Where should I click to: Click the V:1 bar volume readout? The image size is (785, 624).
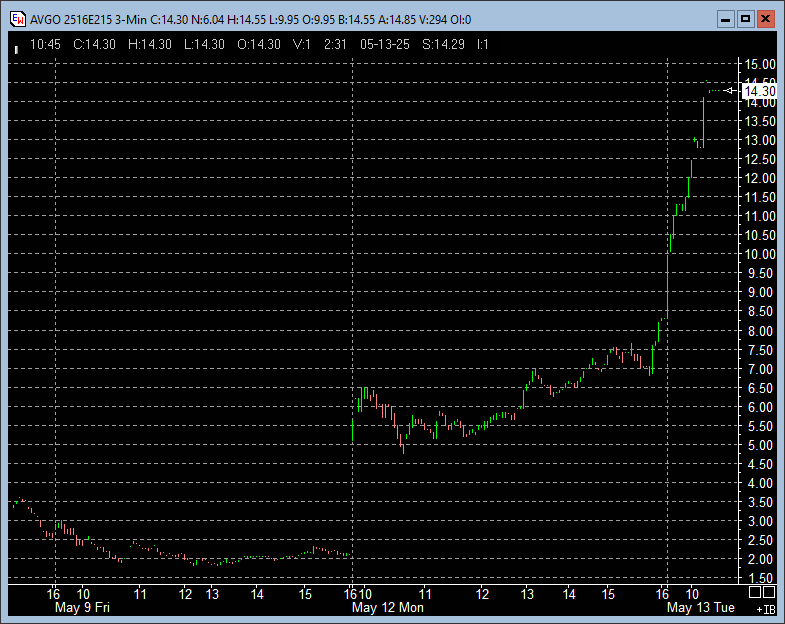(302, 45)
